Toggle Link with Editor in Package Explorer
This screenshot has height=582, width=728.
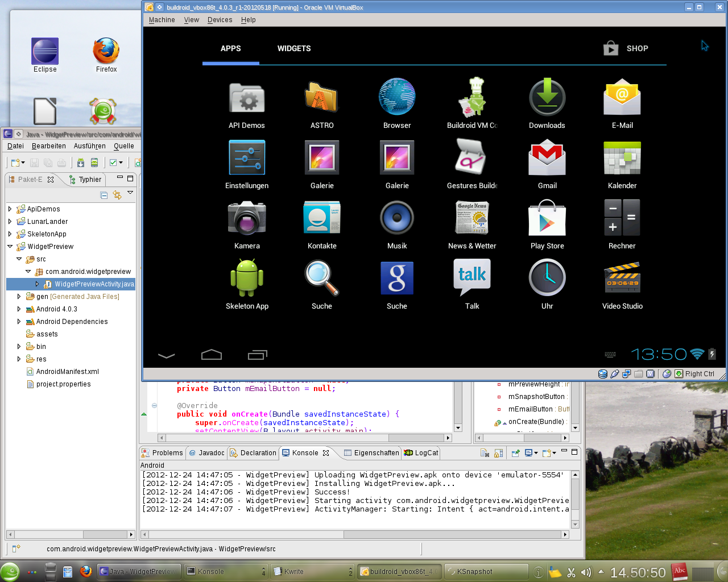pyautogui.click(x=117, y=196)
